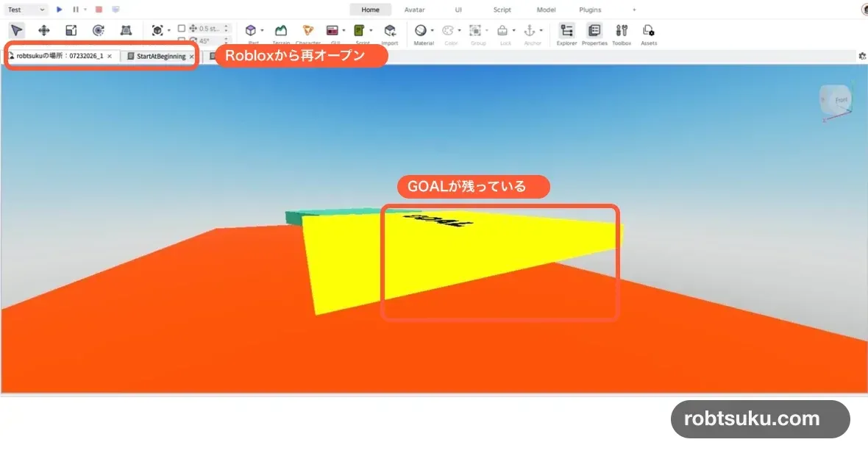Click the collisions mode cube icon
The width and height of the screenshot is (868, 456).
(x=157, y=30)
